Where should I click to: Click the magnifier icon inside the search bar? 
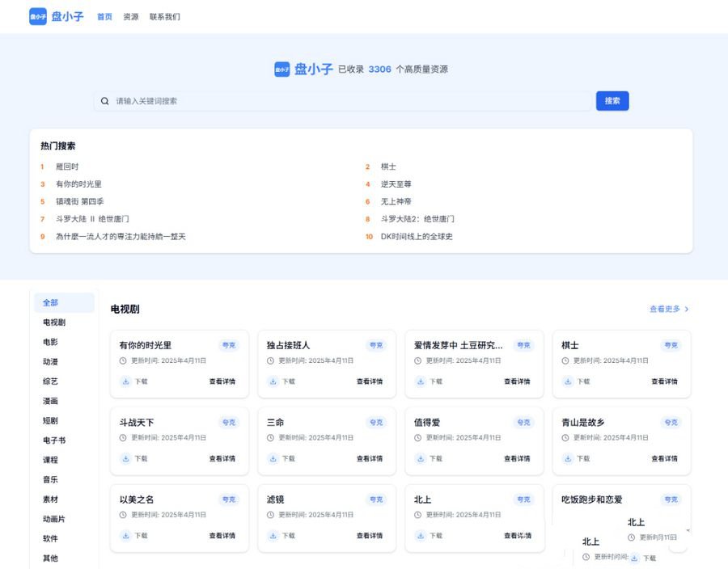pyautogui.click(x=105, y=100)
